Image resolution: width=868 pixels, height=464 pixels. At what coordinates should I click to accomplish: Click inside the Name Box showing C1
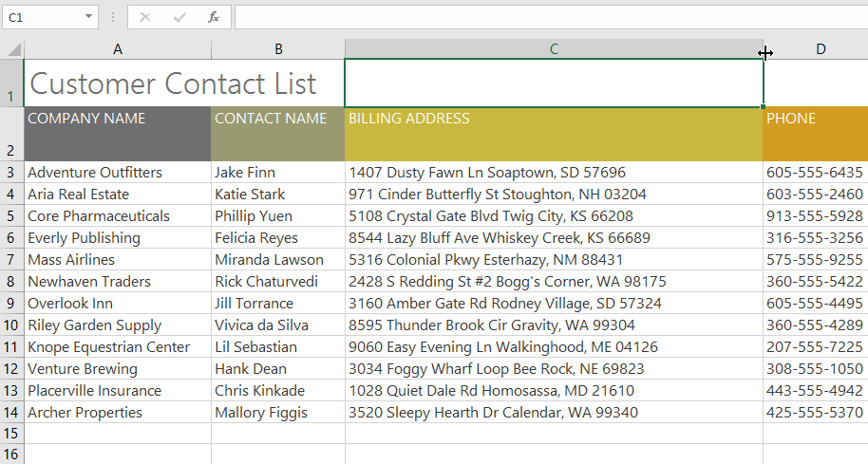pos(43,17)
